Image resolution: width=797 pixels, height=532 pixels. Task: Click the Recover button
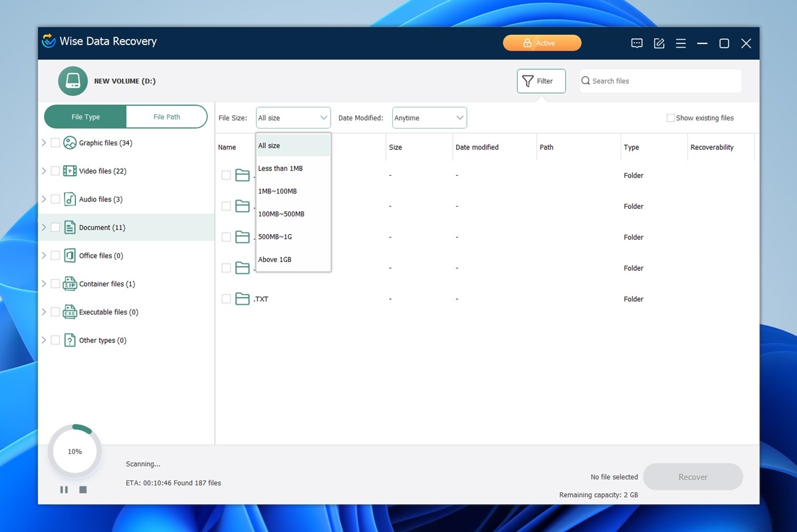point(693,477)
